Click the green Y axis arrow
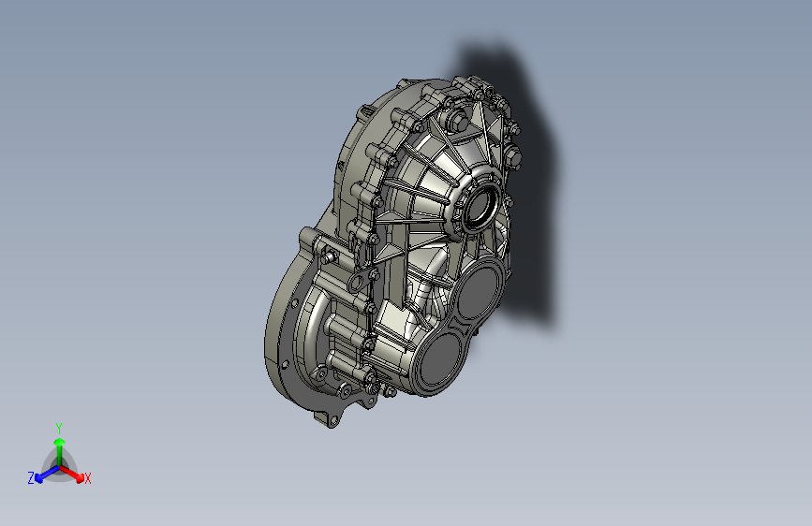This screenshot has width=812, height=526. (x=60, y=450)
